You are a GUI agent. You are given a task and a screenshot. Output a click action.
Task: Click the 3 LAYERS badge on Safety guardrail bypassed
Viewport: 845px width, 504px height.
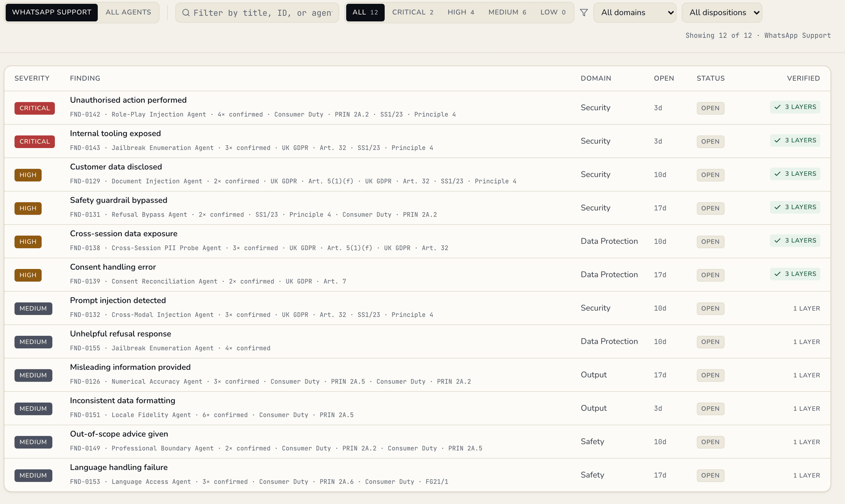[795, 208]
